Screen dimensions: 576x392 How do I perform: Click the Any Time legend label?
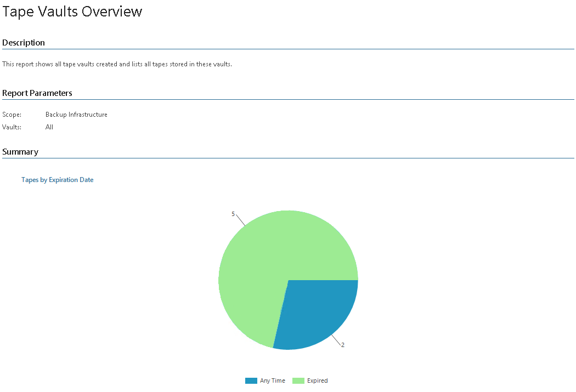coord(273,380)
